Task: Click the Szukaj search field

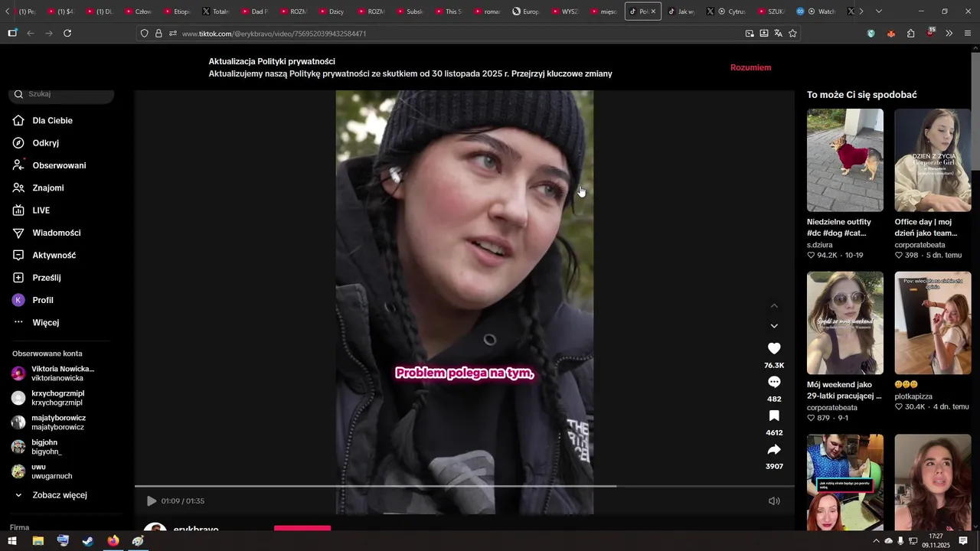Action: click(61, 94)
